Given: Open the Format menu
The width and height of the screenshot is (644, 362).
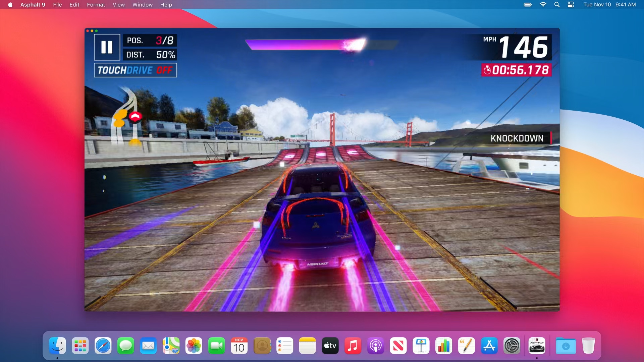Looking at the screenshot, I should coord(96,5).
